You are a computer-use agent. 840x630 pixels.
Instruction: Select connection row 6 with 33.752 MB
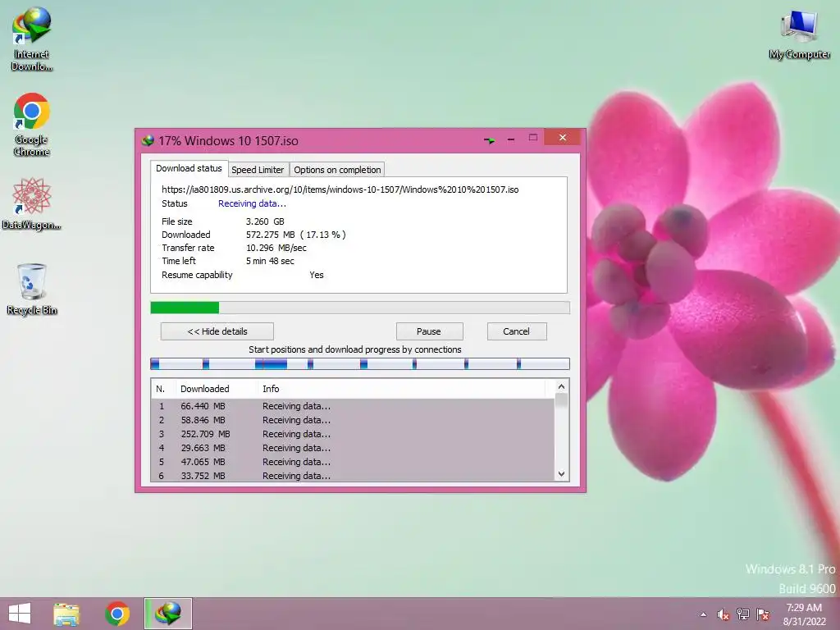(x=354, y=475)
